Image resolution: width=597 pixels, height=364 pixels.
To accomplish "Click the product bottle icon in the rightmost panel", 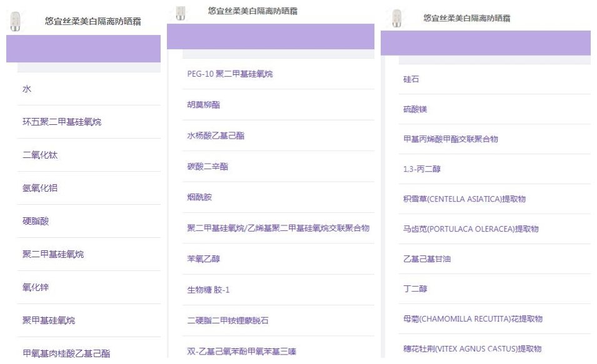I will tap(396, 18).
